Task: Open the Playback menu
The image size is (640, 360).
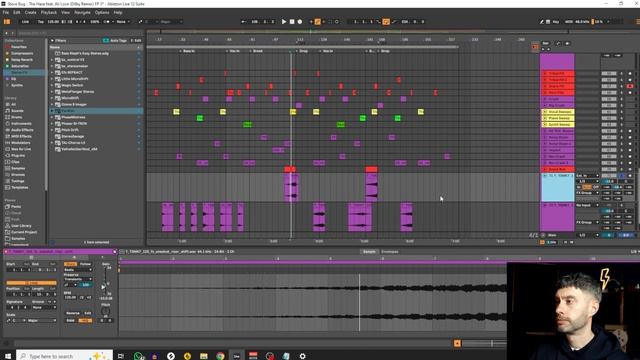Action: click(49, 13)
